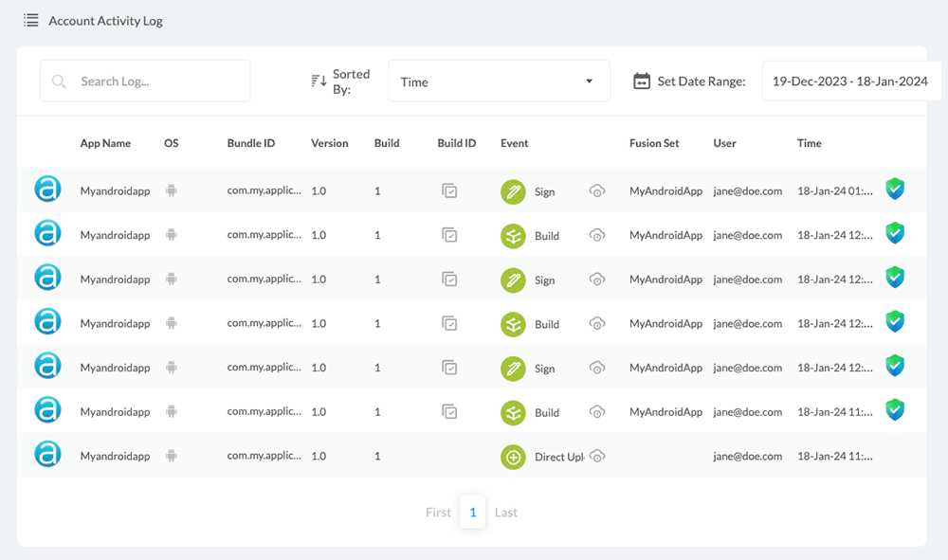Open the Sorted By Time dropdown
948x560 pixels.
pyautogui.click(x=499, y=81)
